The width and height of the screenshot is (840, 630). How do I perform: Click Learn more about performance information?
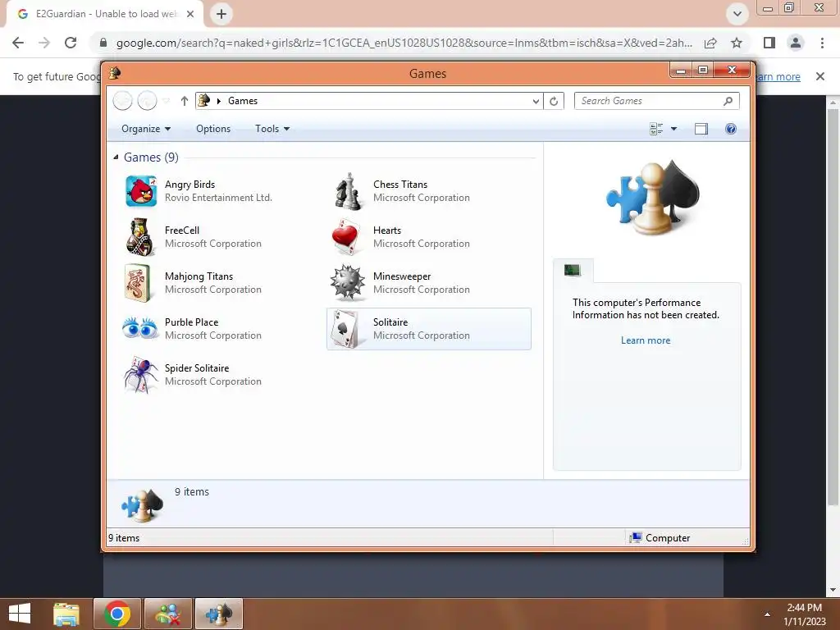tap(646, 340)
